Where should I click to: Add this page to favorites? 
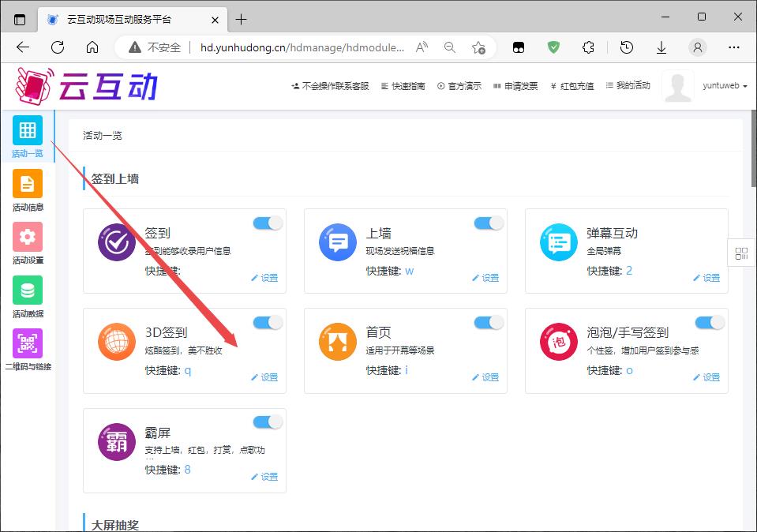tap(478, 47)
